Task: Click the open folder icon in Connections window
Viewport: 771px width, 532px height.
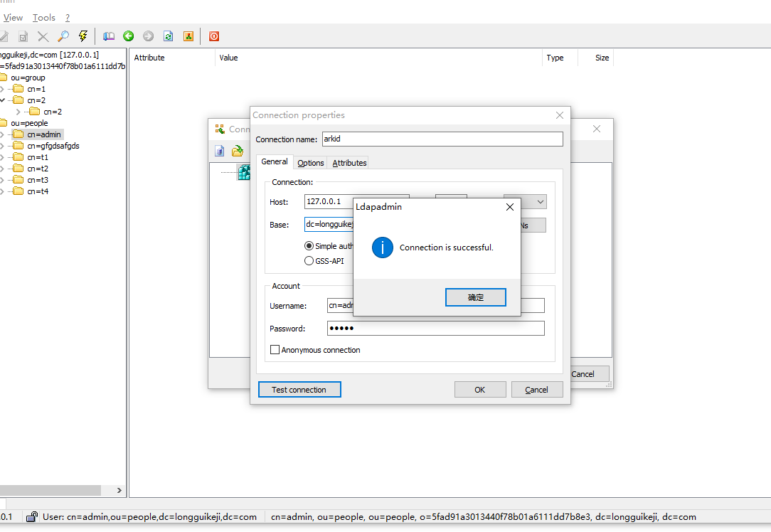Action: click(238, 151)
